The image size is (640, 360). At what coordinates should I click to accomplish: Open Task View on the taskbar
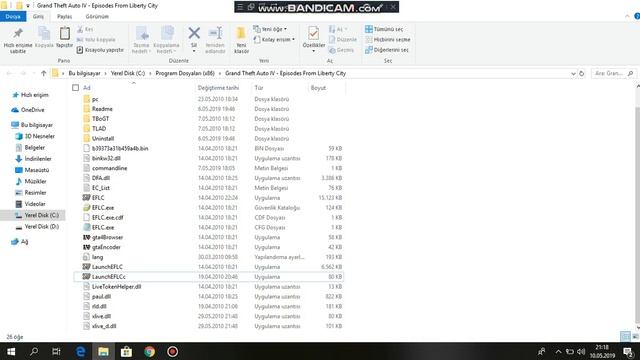(x=56, y=351)
